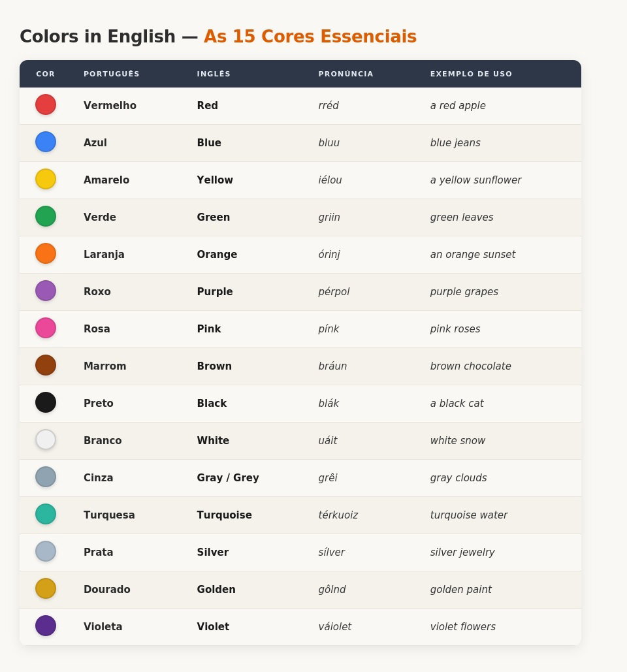This screenshot has width=627, height=672.
Task: Select the pronunciation text "térkuoiz"
Action: (338, 515)
